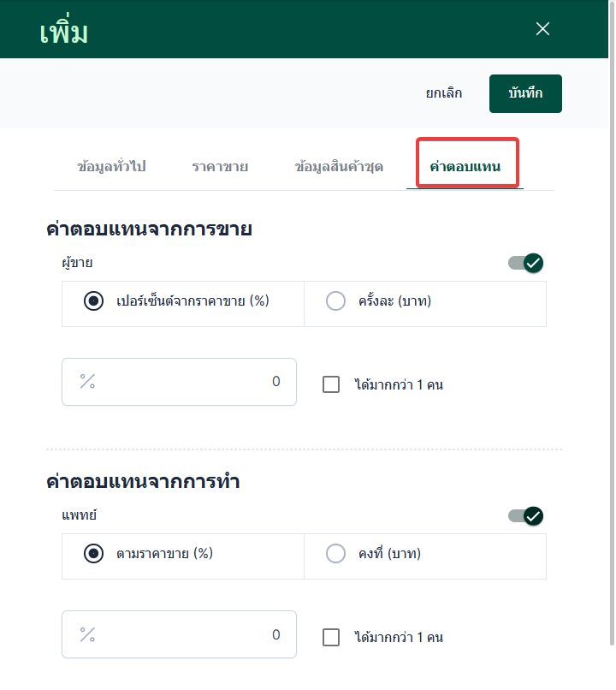The height and width of the screenshot is (690, 616).
Task: Go to the ข้อมูลสินค้าชุด tab
Action: pos(338,166)
